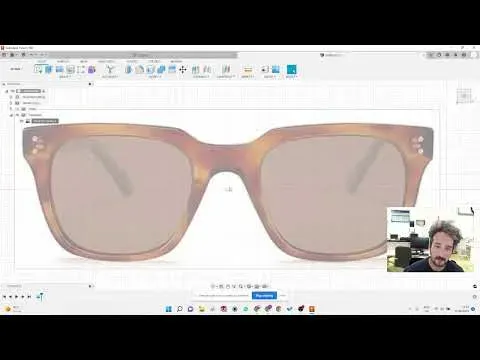Collapse the root component node

click(7, 91)
